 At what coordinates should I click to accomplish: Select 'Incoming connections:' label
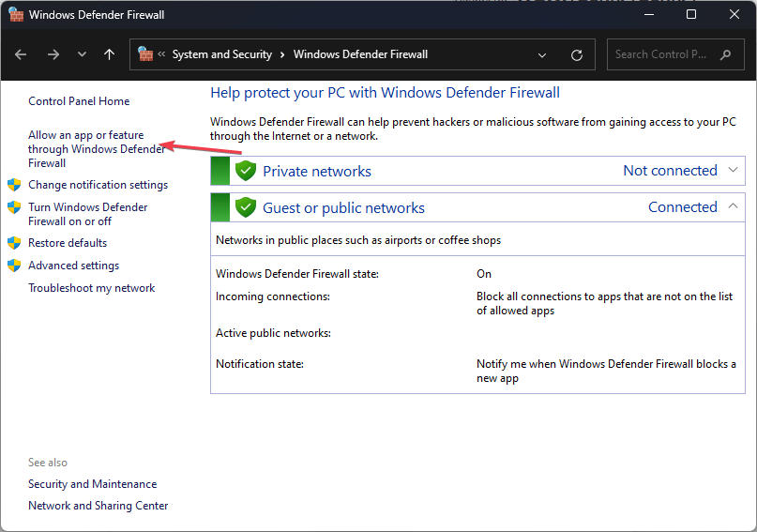[x=273, y=296]
